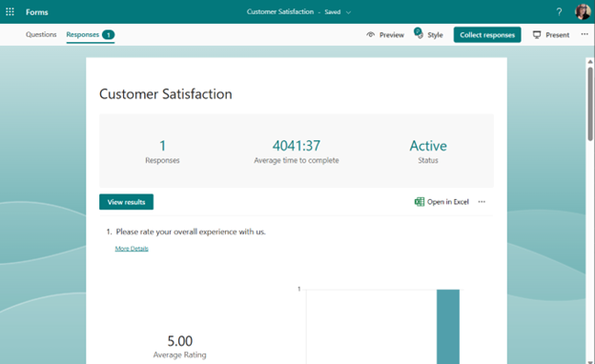Screen dimensions: 595x364
Task: Switch to the Questions tab
Action: tap(41, 34)
